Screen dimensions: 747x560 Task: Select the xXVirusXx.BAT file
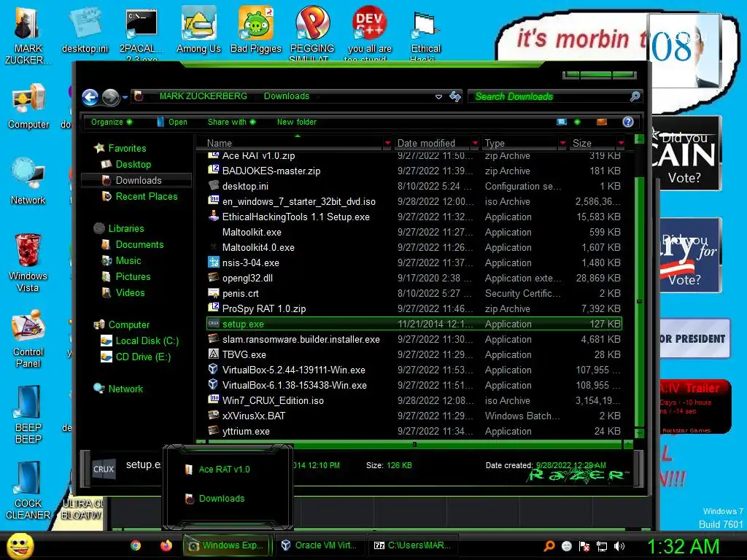click(x=253, y=416)
